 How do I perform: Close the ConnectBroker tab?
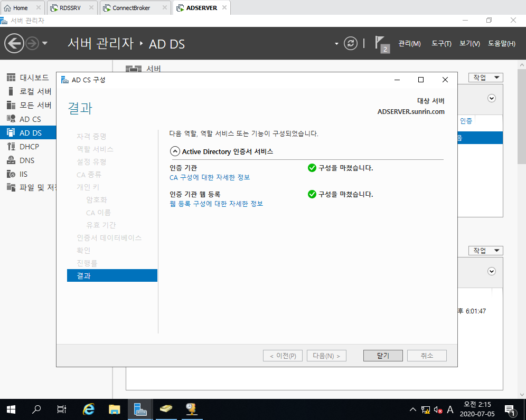coord(165,7)
